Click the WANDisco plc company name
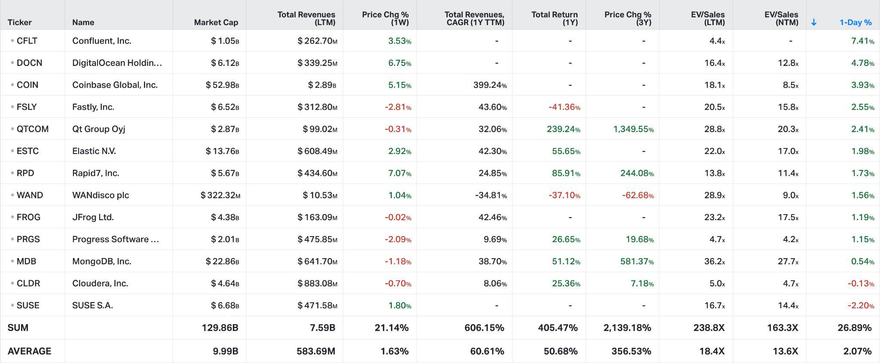This screenshot has width=880, height=363. click(x=102, y=195)
